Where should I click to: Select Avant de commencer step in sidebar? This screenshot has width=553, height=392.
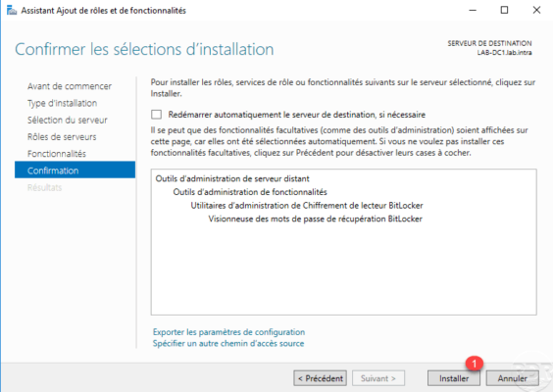point(70,86)
